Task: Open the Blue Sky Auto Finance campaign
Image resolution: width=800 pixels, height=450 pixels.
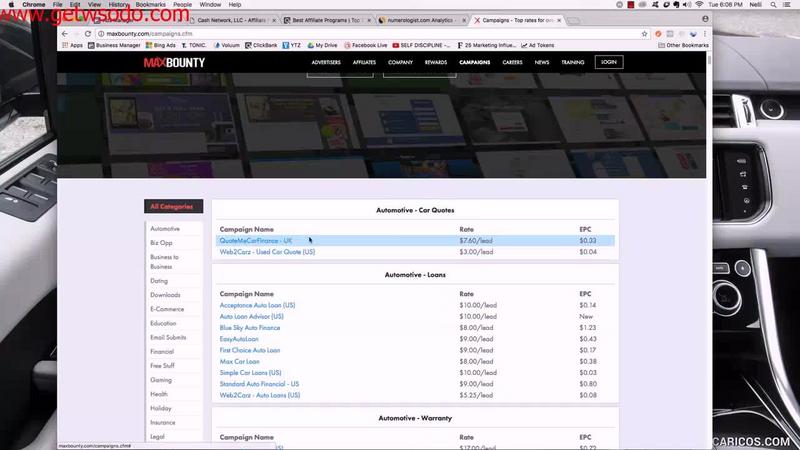Action: [x=249, y=328]
